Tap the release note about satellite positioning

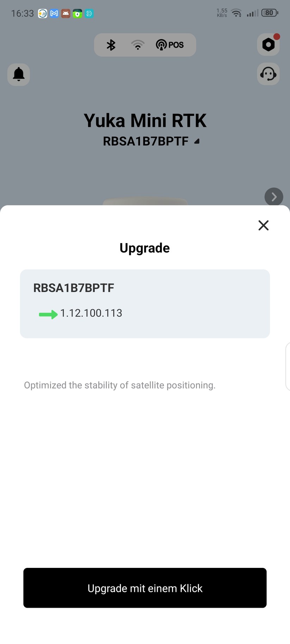tap(120, 385)
